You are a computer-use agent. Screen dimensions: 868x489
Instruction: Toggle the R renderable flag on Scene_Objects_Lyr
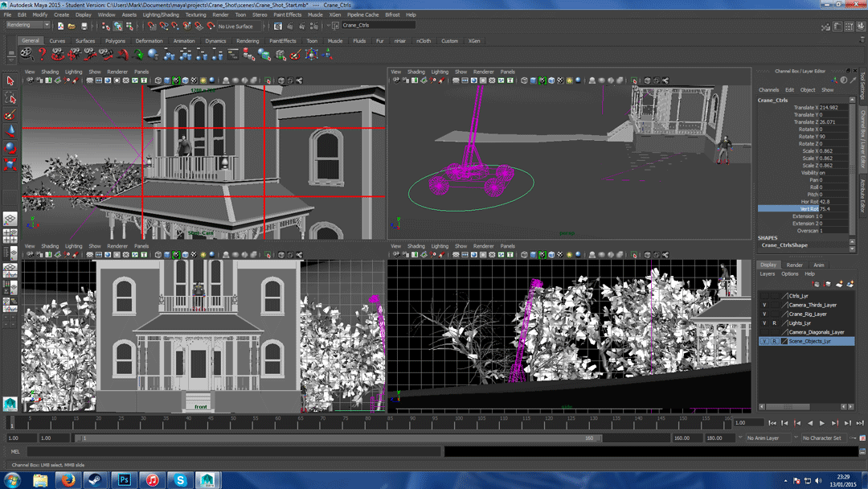774,341
